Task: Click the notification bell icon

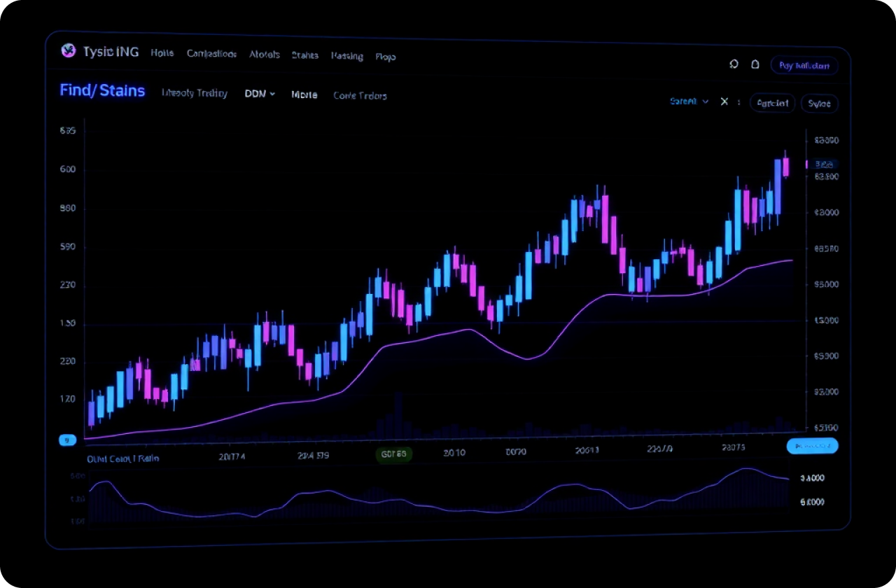Action: [x=755, y=64]
